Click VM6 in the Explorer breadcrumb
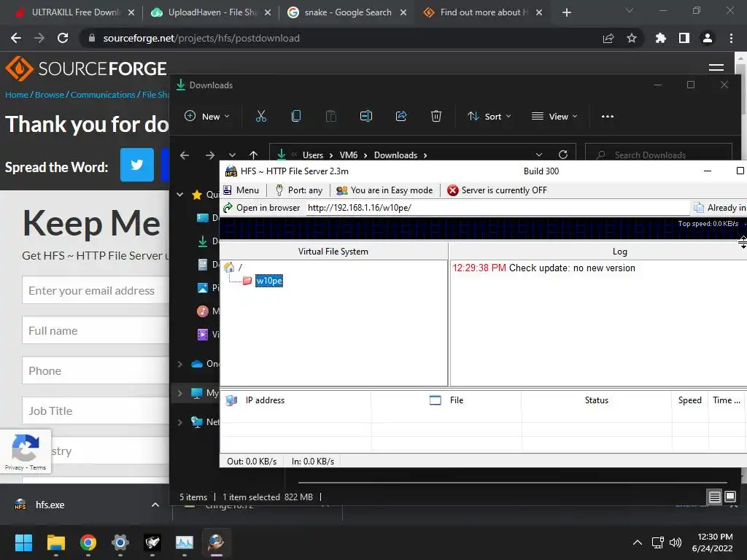Image resolution: width=747 pixels, height=560 pixels. coord(349,155)
